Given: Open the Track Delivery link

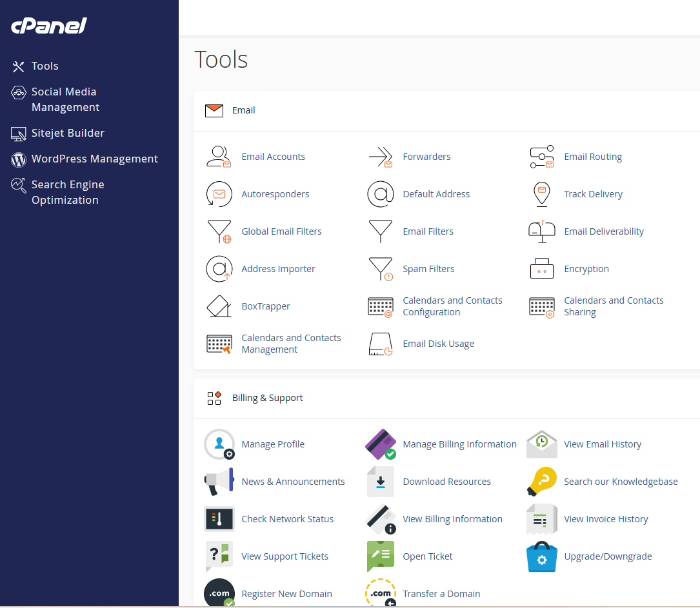Looking at the screenshot, I should point(593,194).
